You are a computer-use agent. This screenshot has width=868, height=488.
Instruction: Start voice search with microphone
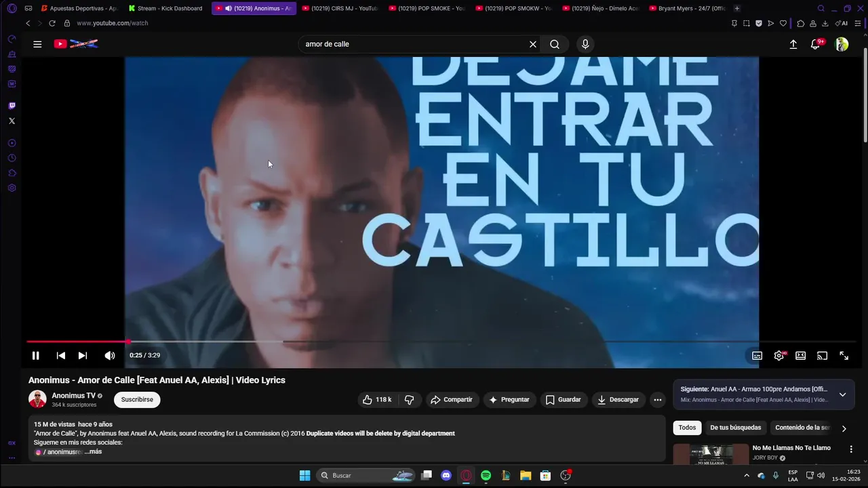tap(585, 44)
